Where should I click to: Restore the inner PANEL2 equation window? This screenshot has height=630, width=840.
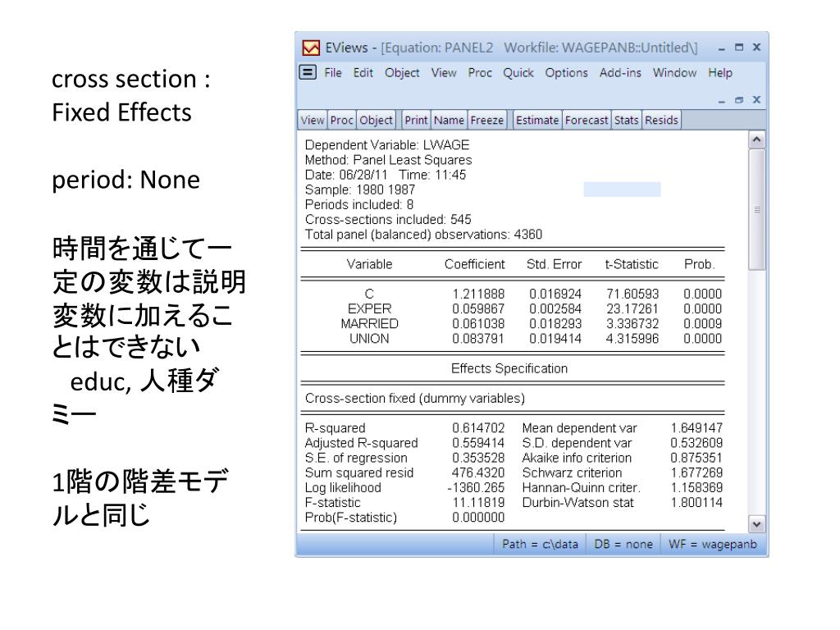point(739,100)
